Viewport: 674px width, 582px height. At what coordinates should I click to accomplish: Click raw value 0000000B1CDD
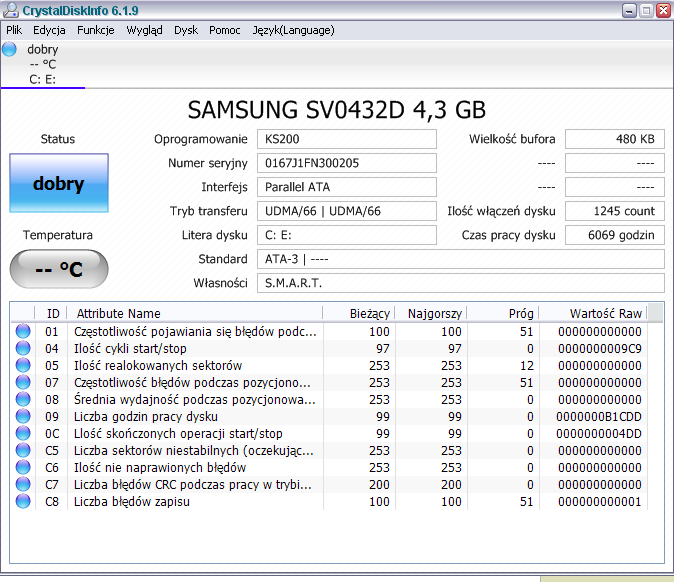599,417
